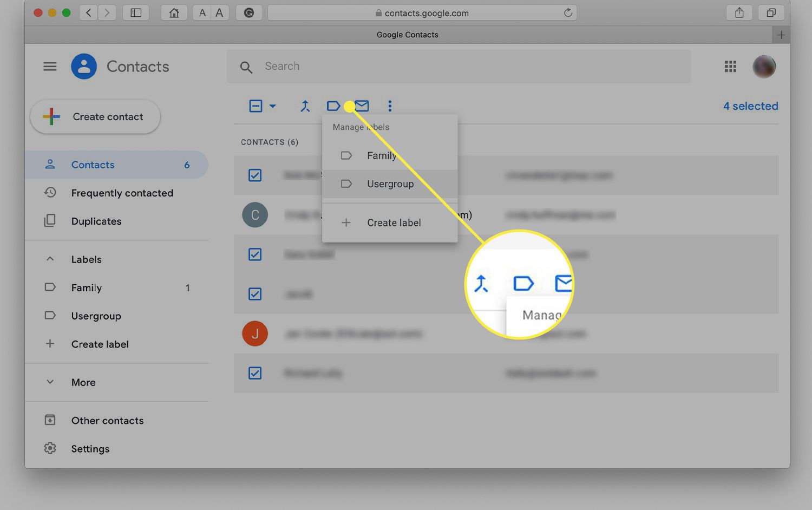Click the Duplicates copy icon
Screen dimensions: 812x510
pyautogui.click(x=50, y=221)
